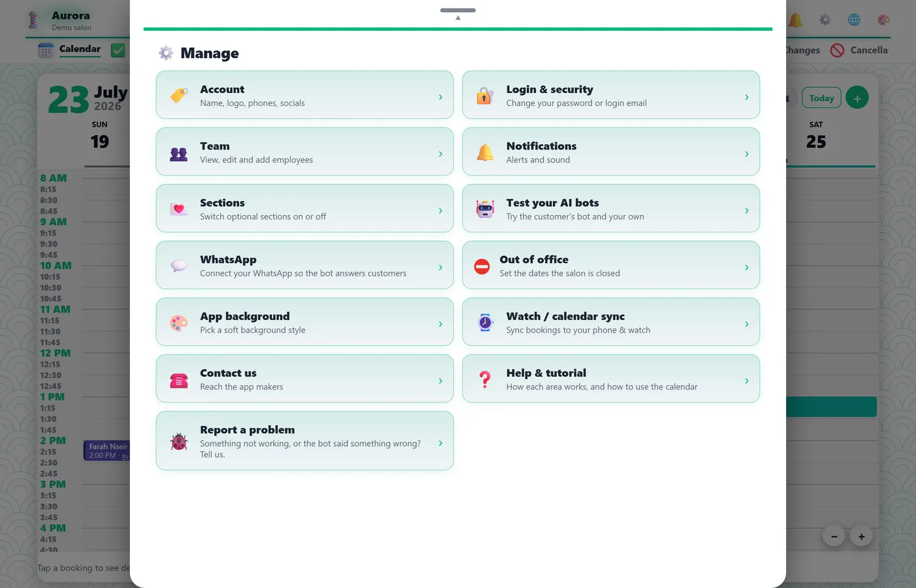
Task: Click the green plus add booking button
Action: tap(857, 98)
